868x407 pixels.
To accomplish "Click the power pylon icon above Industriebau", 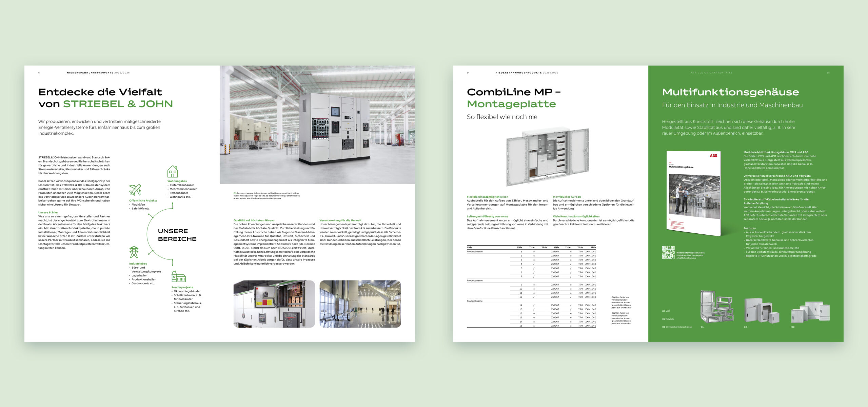I will point(134,252).
